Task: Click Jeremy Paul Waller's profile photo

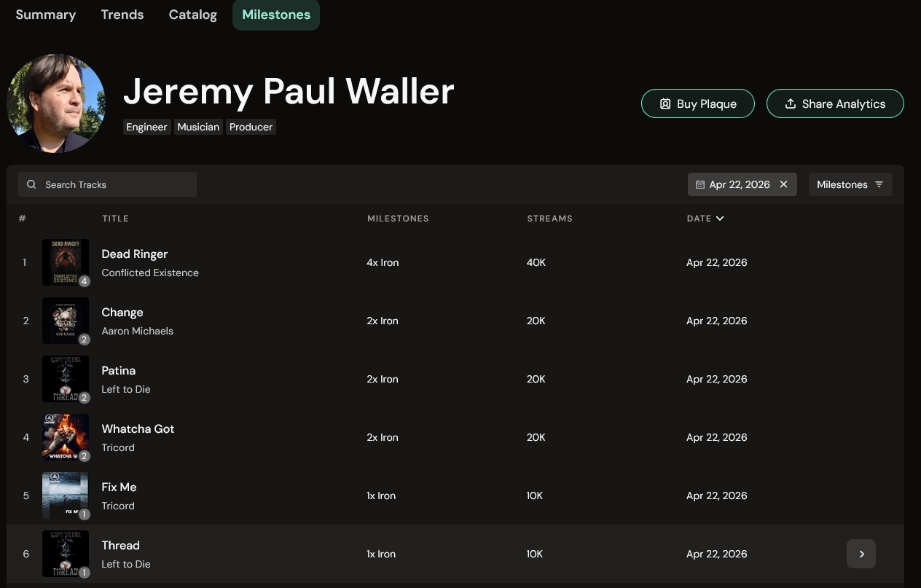Action: coord(56,103)
